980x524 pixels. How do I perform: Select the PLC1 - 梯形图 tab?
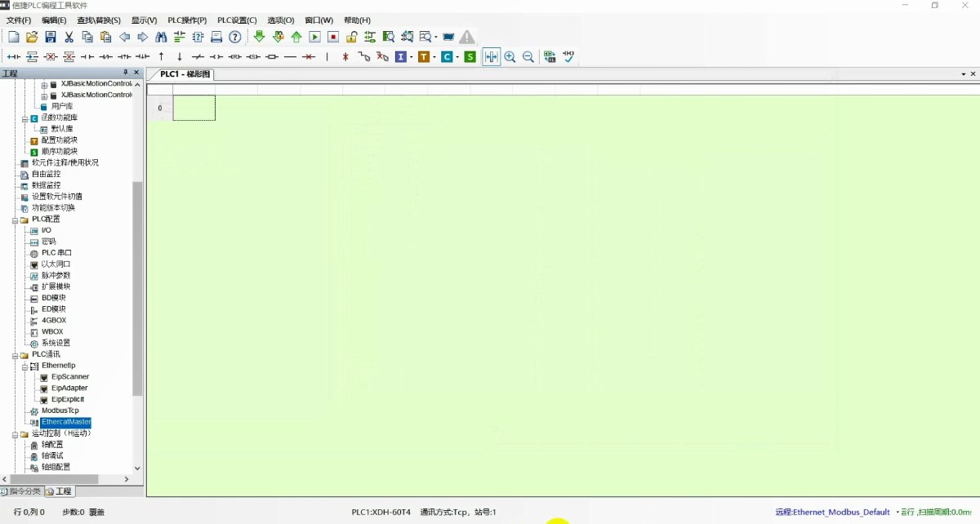click(x=185, y=74)
